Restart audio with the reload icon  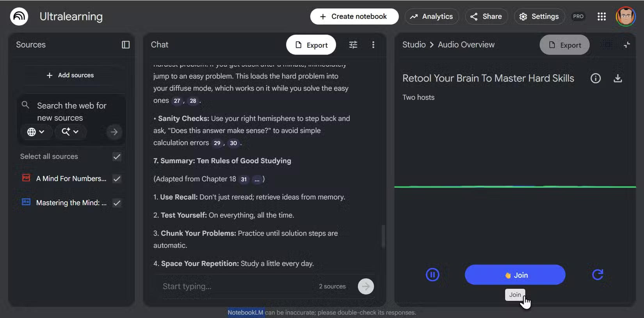[x=598, y=275]
